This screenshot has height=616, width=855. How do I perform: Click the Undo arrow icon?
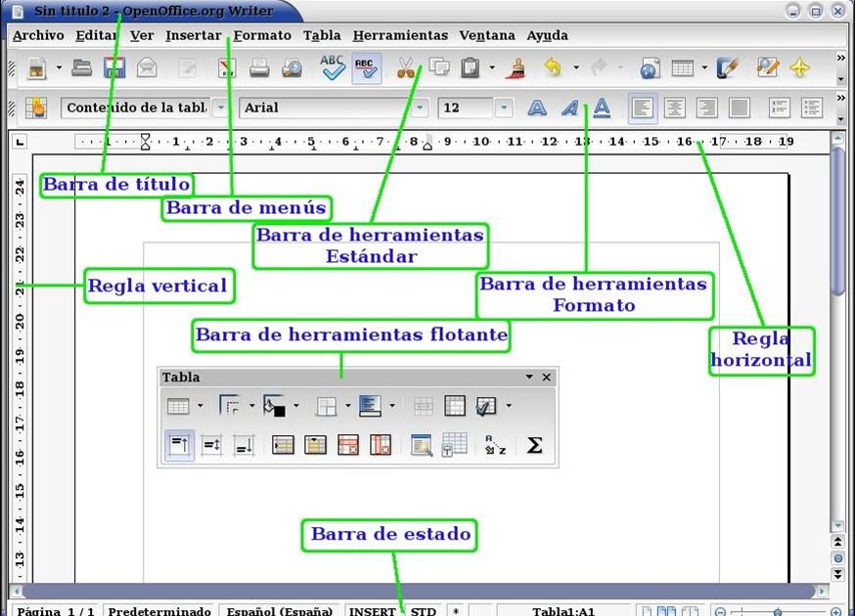(553, 68)
